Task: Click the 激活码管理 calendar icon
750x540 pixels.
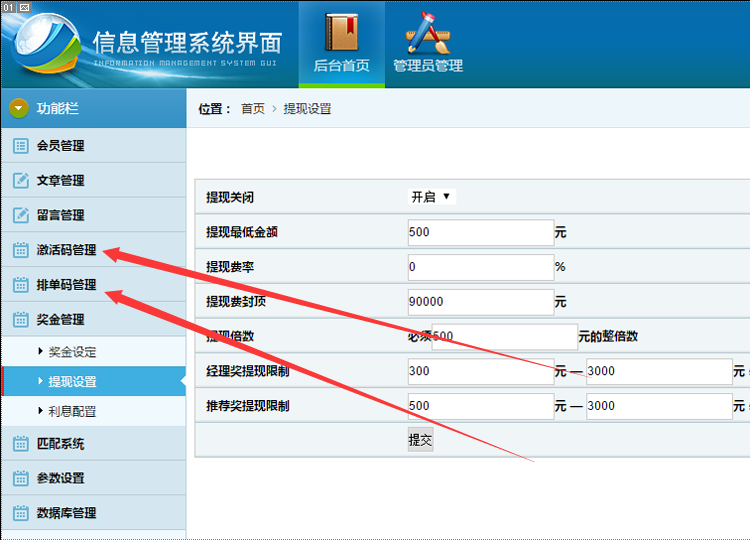Action: click(21, 250)
